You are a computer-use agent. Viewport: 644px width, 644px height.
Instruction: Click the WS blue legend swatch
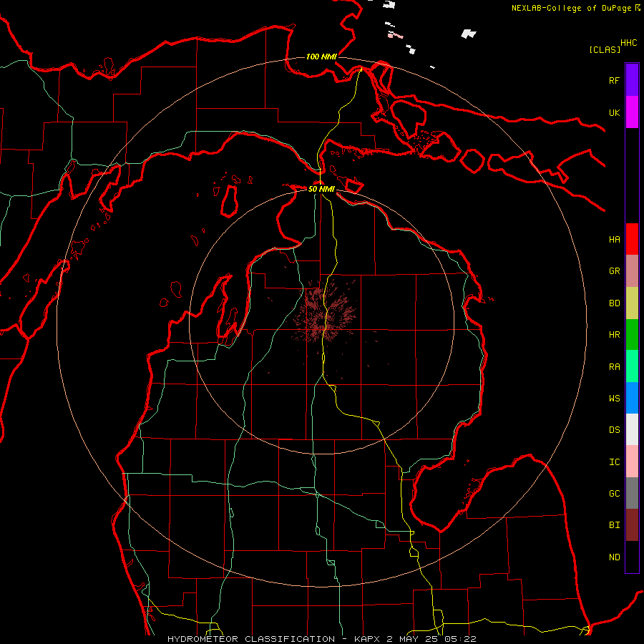pyautogui.click(x=632, y=398)
